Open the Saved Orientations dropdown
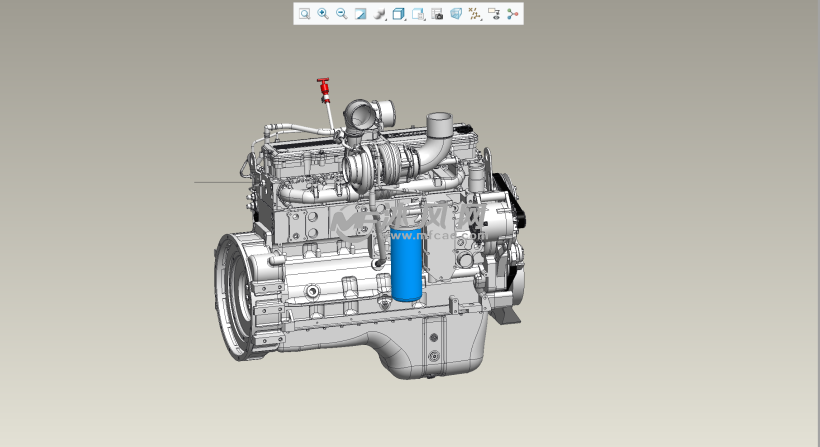The image size is (820, 447). (418, 14)
